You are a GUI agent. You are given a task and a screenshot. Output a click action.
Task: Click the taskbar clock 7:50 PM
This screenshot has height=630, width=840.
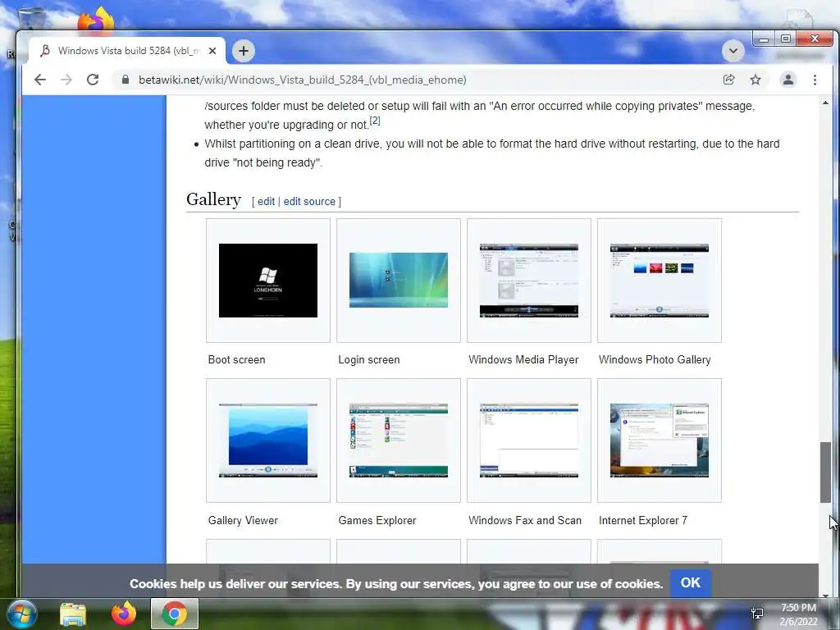coord(798,608)
